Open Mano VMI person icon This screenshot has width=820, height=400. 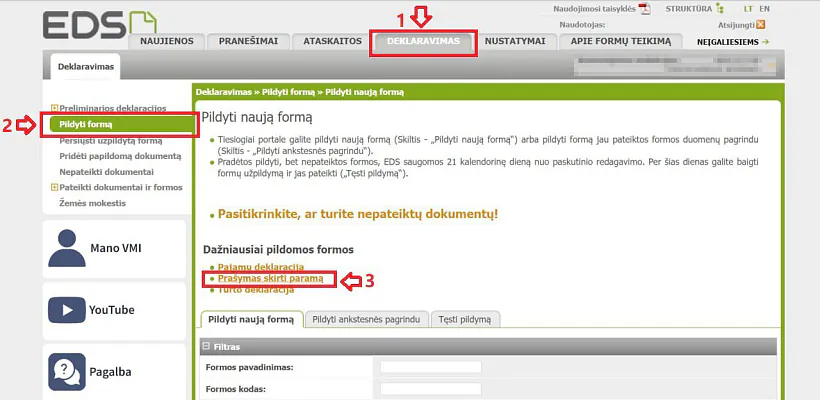tap(66, 247)
